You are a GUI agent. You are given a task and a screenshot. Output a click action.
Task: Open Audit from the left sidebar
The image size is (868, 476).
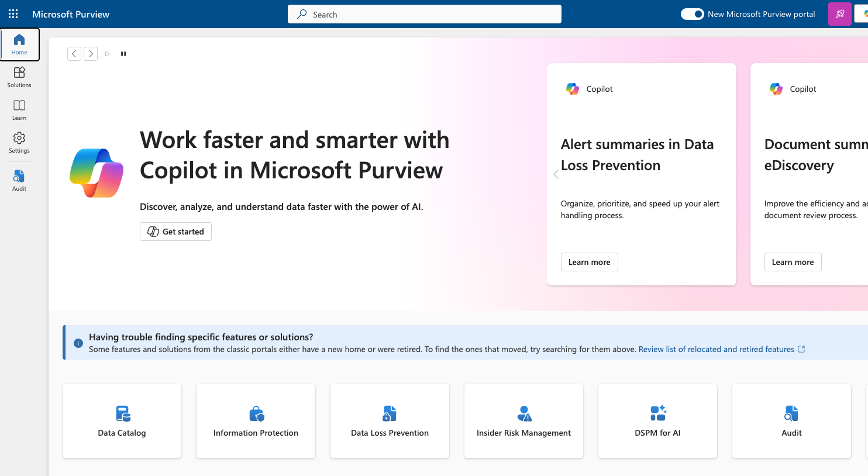19,180
